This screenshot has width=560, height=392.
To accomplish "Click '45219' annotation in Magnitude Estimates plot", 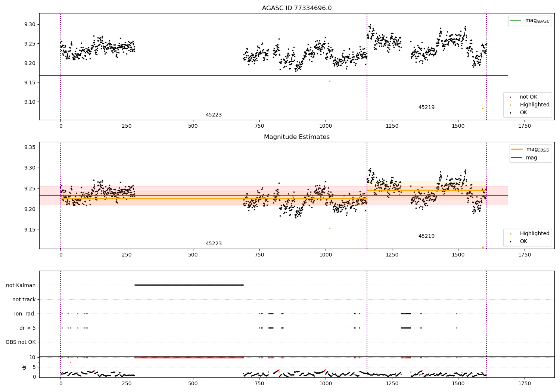I will click(x=426, y=236).
